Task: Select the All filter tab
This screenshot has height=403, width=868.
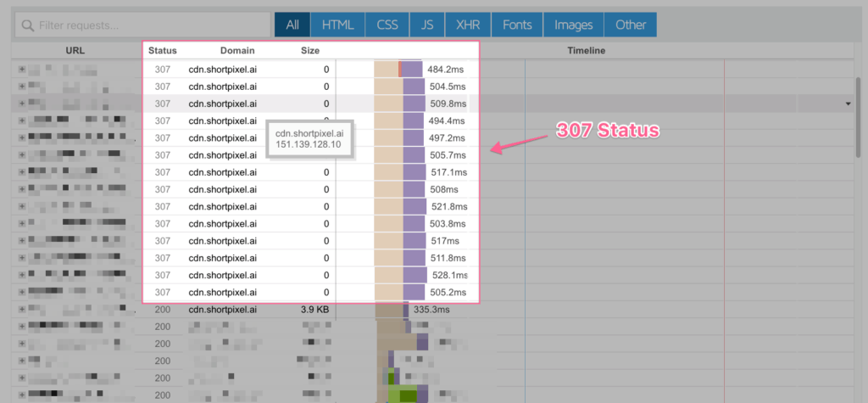Action: point(292,25)
